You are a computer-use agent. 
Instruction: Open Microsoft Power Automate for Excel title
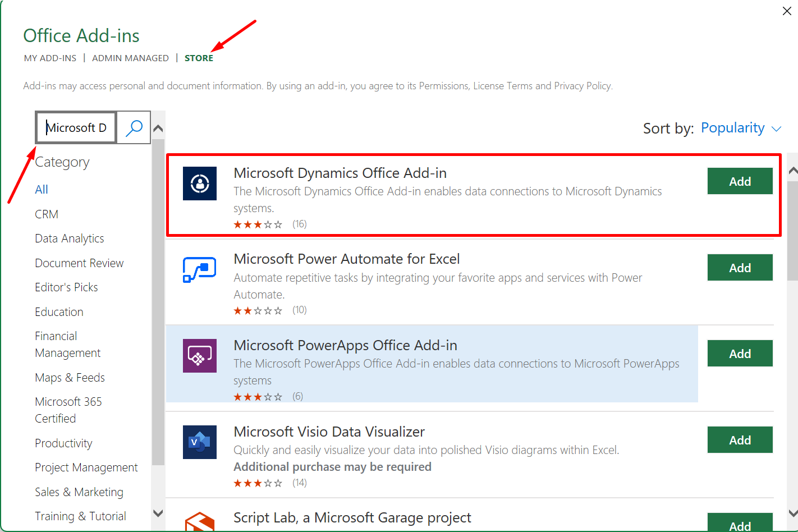click(347, 259)
